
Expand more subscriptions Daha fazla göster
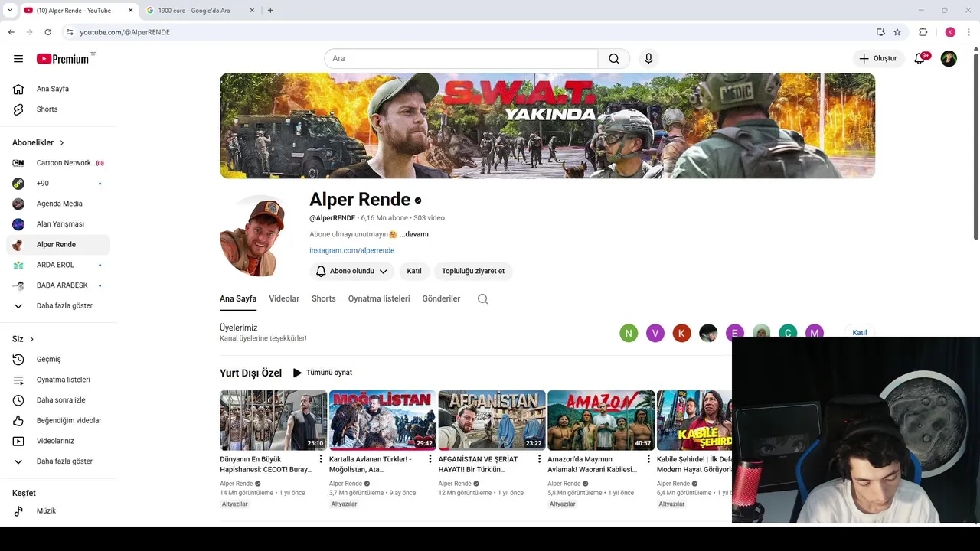tap(58, 306)
